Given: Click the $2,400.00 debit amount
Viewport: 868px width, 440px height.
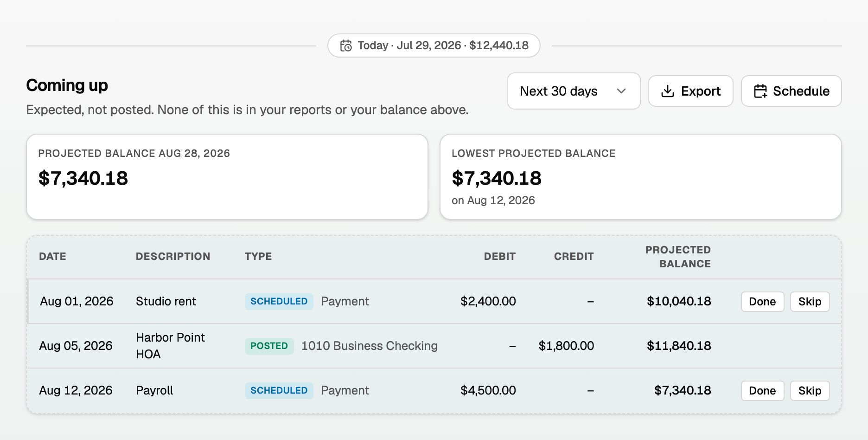Looking at the screenshot, I should point(488,301).
